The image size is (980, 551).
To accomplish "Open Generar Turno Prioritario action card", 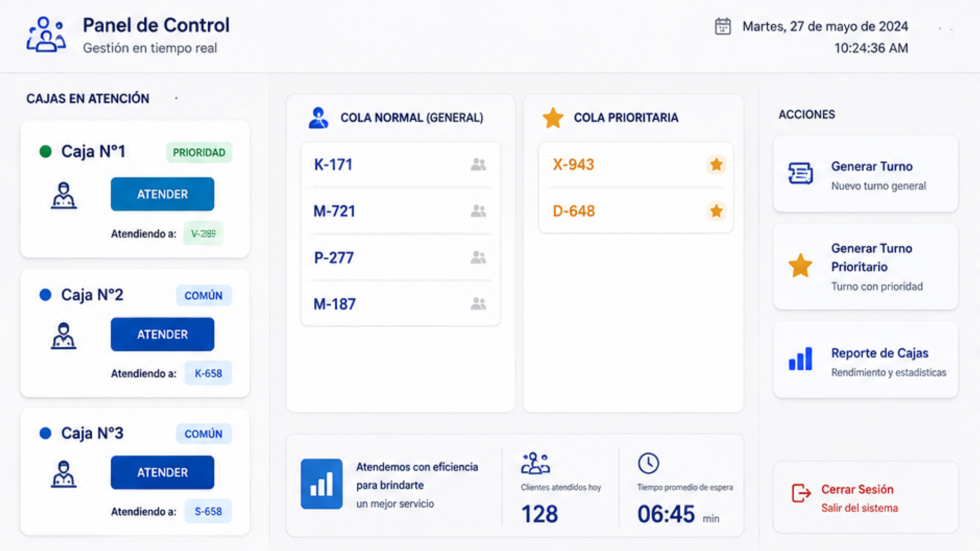I will tap(866, 266).
